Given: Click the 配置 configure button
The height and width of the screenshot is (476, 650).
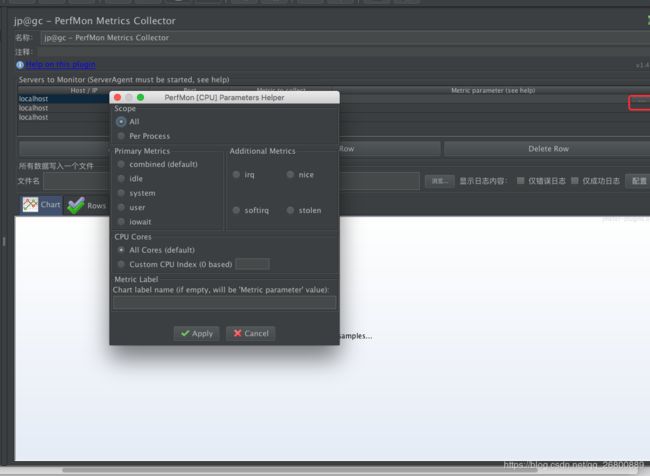Looking at the screenshot, I should tap(638, 181).
